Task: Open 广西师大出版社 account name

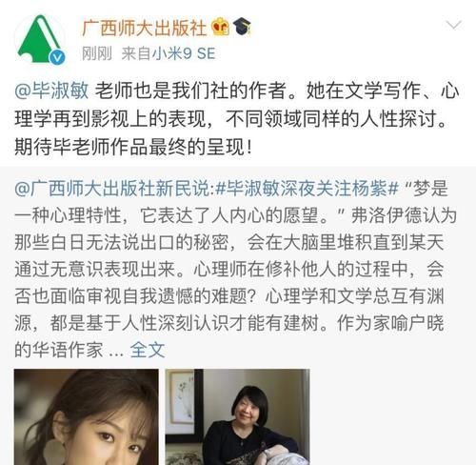Action: 145,28
